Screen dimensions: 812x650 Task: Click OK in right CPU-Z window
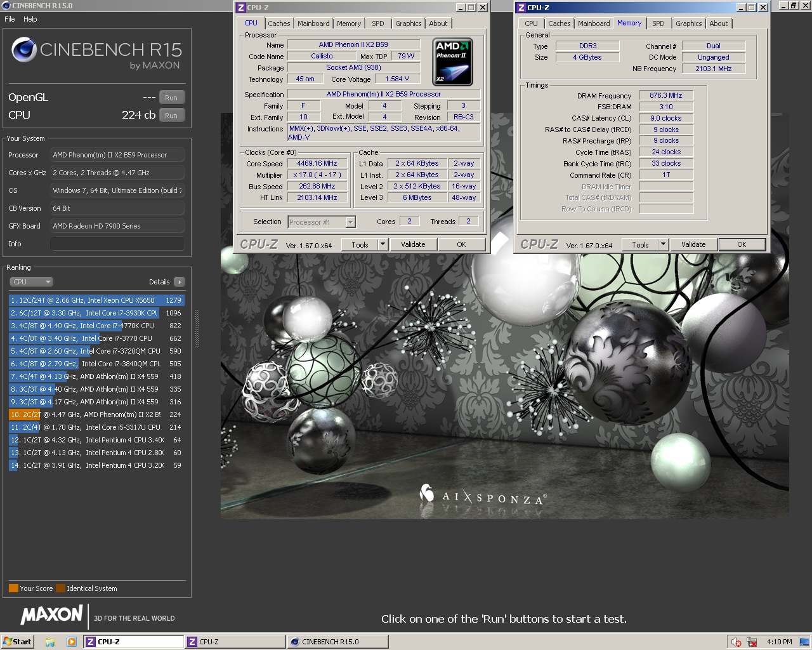(x=742, y=244)
